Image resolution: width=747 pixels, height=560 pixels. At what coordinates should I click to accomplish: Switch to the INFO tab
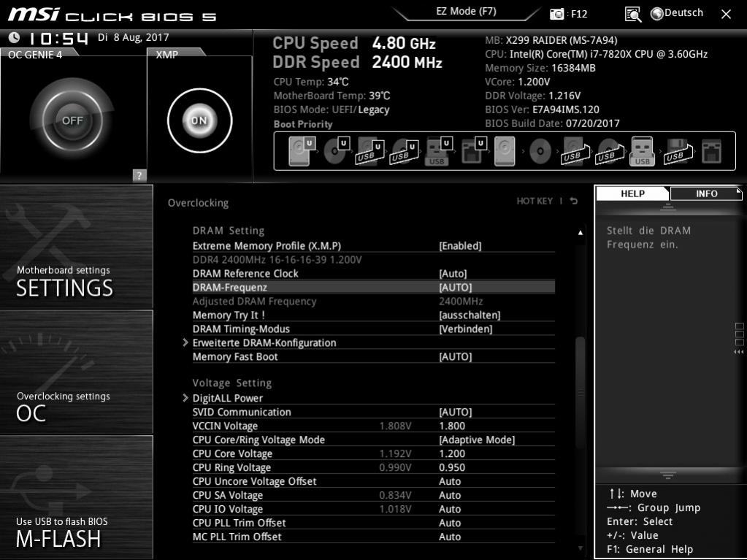coord(706,193)
